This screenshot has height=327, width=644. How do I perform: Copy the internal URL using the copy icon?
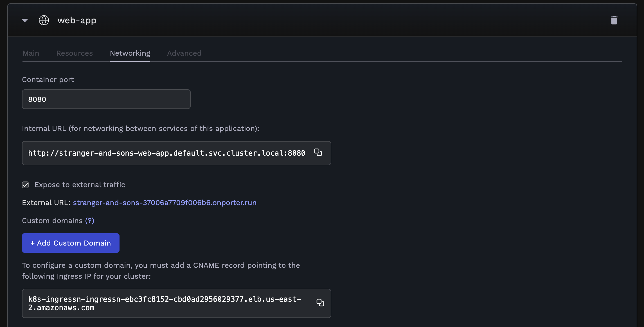pyautogui.click(x=318, y=153)
